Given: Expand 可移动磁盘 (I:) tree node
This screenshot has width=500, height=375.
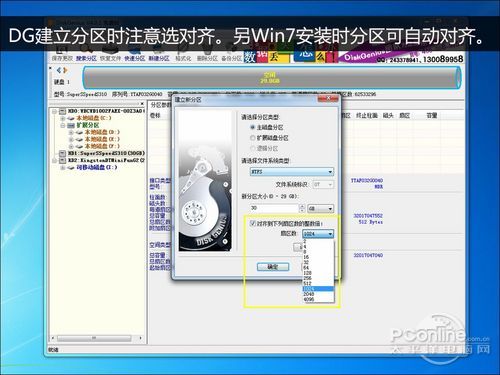Looking at the screenshot, I should [x=62, y=168].
